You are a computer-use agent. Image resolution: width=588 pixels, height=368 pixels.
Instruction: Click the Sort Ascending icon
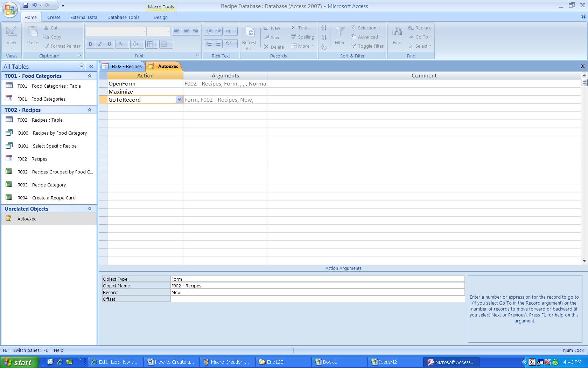pos(324,28)
